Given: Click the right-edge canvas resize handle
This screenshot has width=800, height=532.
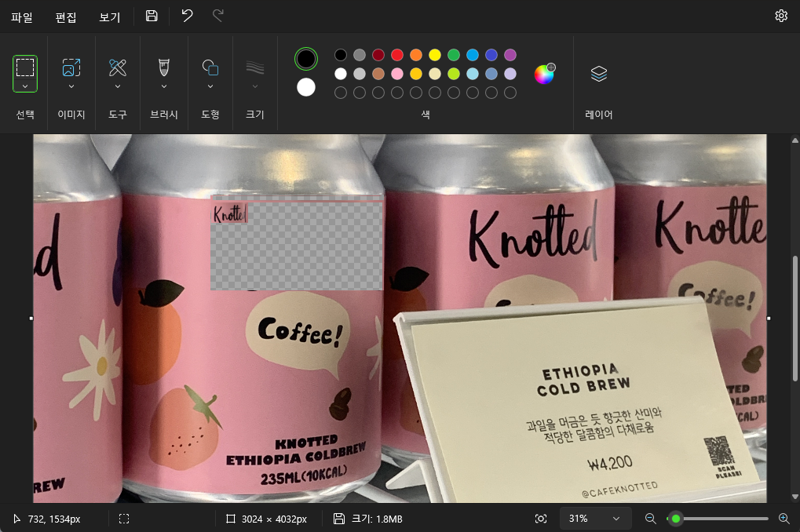Looking at the screenshot, I should [x=769, y=319].
